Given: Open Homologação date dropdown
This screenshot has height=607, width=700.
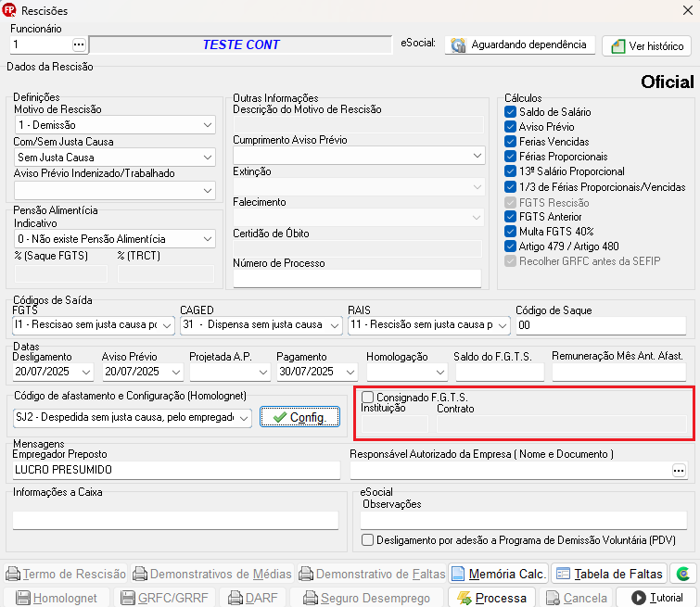Looking at the screenshot, I should coord(440,372).
